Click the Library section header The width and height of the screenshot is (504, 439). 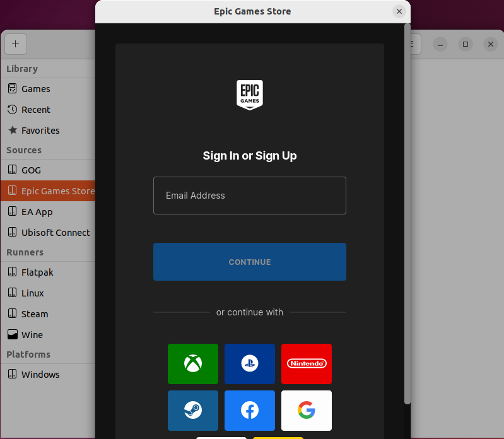point(22,69)
